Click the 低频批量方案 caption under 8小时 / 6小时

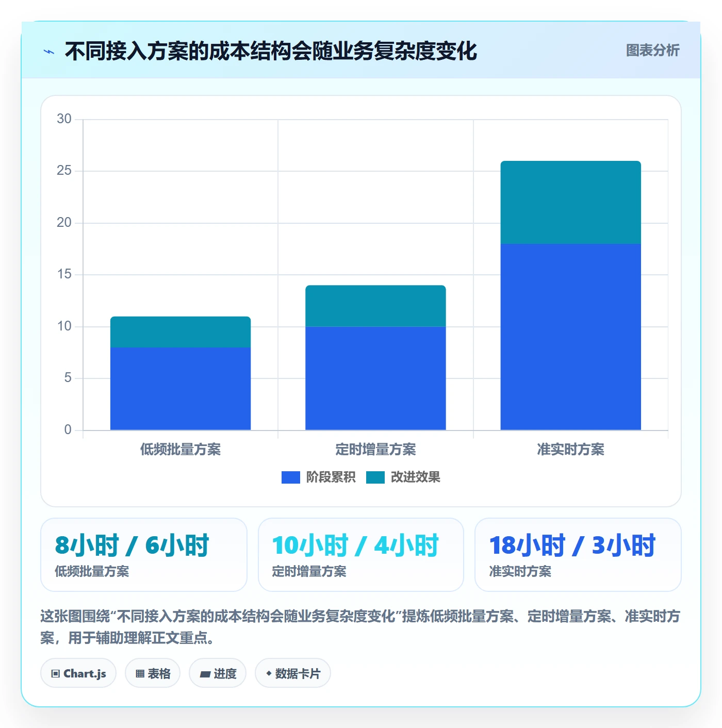point(92,572)
